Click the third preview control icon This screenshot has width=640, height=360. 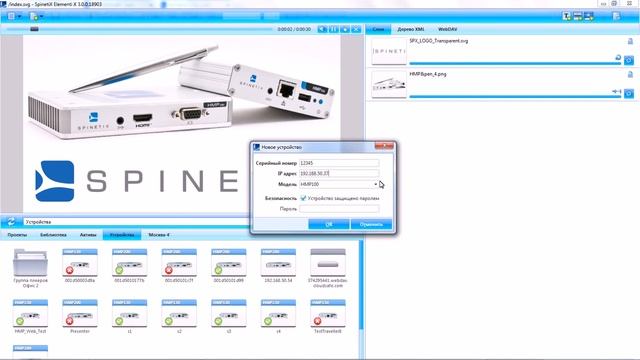click(345, 29)
